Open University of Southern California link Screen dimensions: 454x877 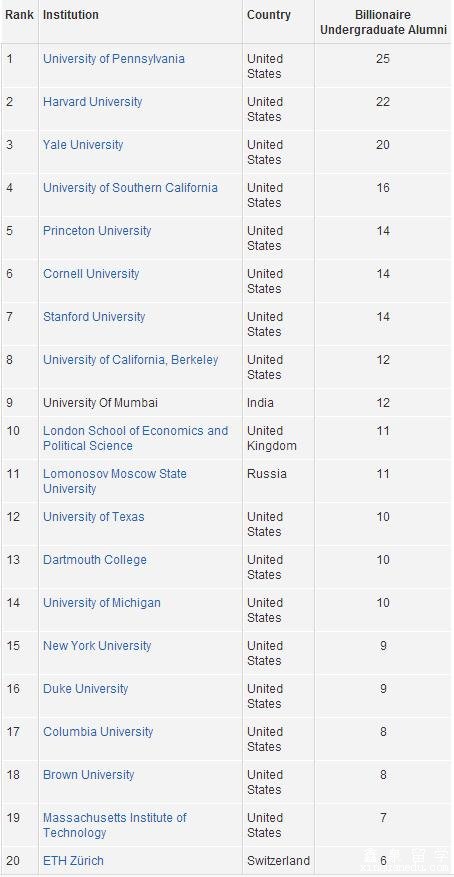click(x=130, y=188)
